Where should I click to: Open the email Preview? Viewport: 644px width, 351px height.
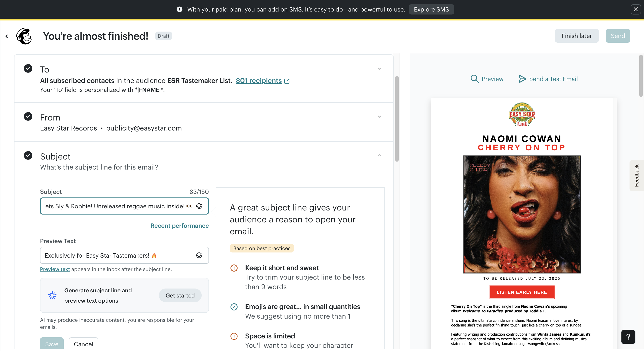[492, 79]
